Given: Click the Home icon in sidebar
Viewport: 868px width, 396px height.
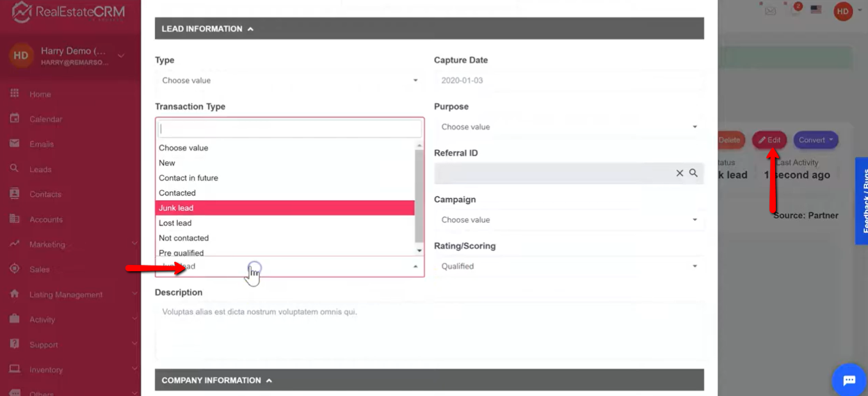Looking at the screenshot, I should [x=15, y=93].
